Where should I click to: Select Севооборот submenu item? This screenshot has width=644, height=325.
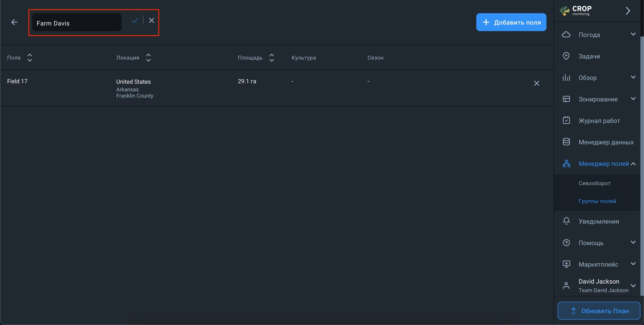point(594,183)
